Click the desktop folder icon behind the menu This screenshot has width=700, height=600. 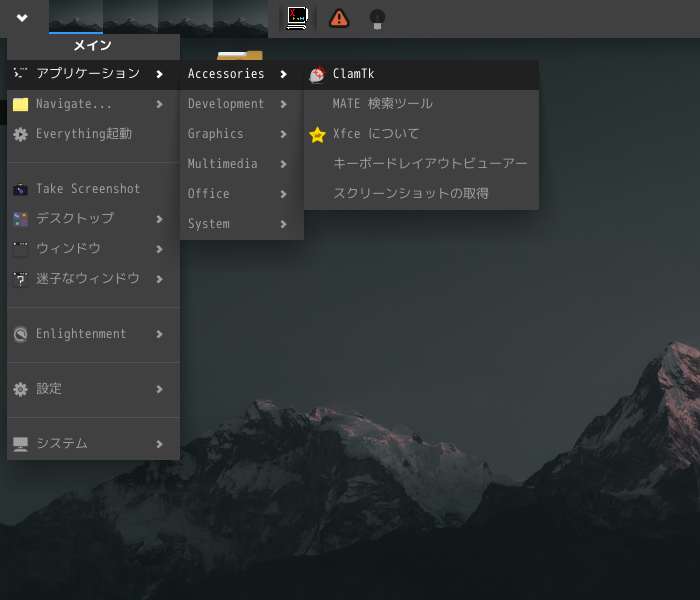(x=240, y=55)
